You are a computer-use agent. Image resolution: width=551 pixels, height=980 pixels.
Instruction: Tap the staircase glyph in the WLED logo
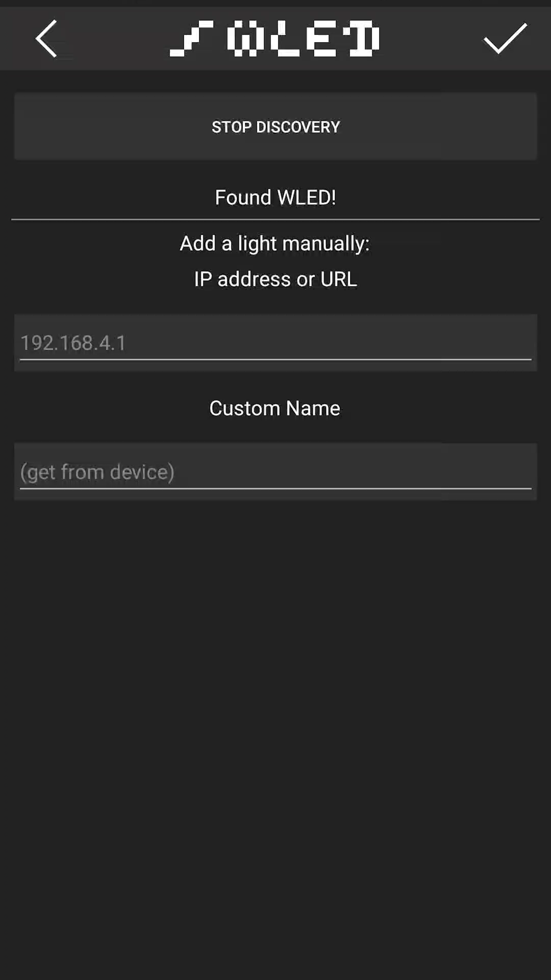(x=191, y=39)
